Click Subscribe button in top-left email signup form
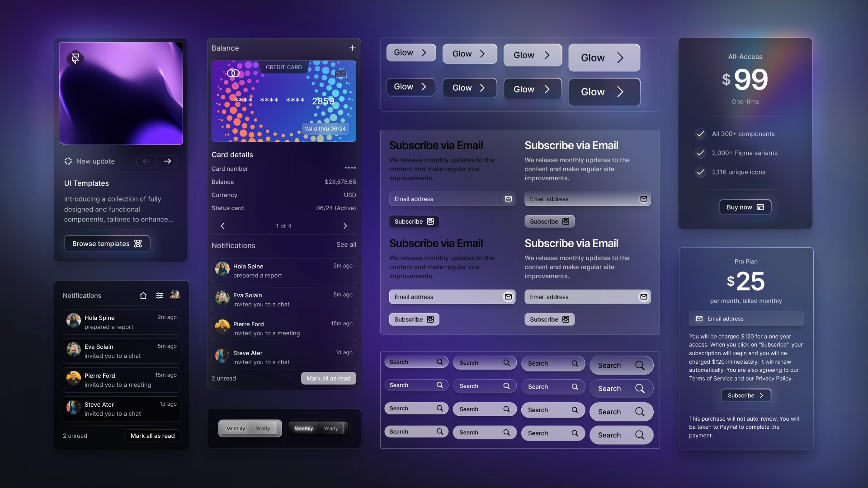868x488 pixels. point(414,221)
